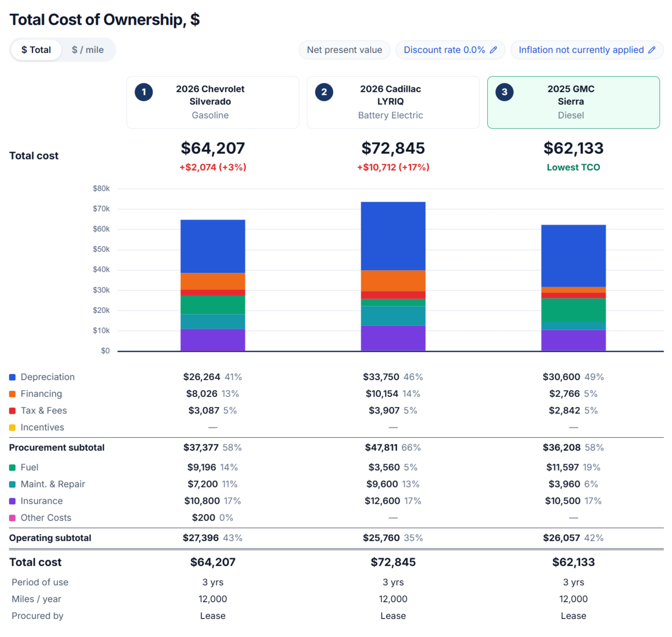Click the +$10,712 (+17%) difference text
672x637 pixels.
[393, 167]
